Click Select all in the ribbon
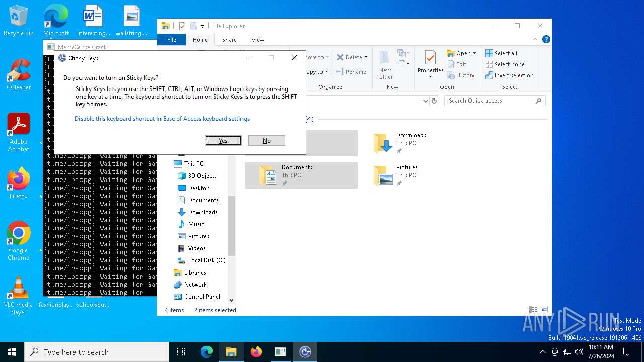 point(501,53)
